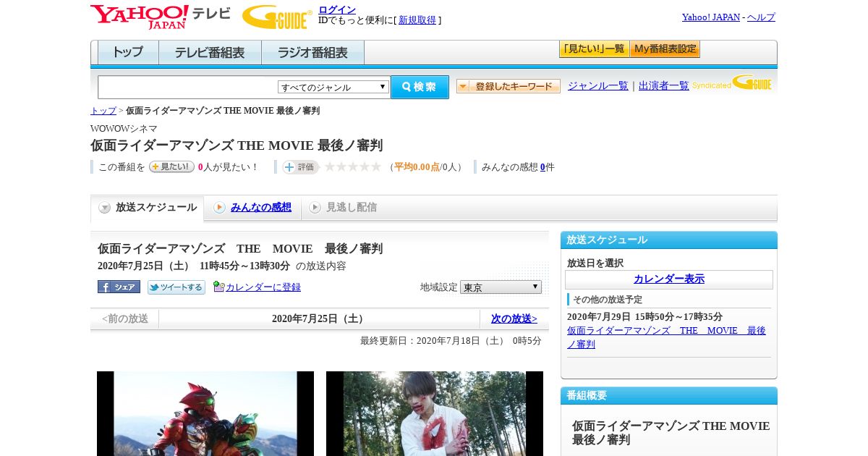Open the ヘルプ help link
This screenshot has height=456, width=868.
click(x=761, y=17)
